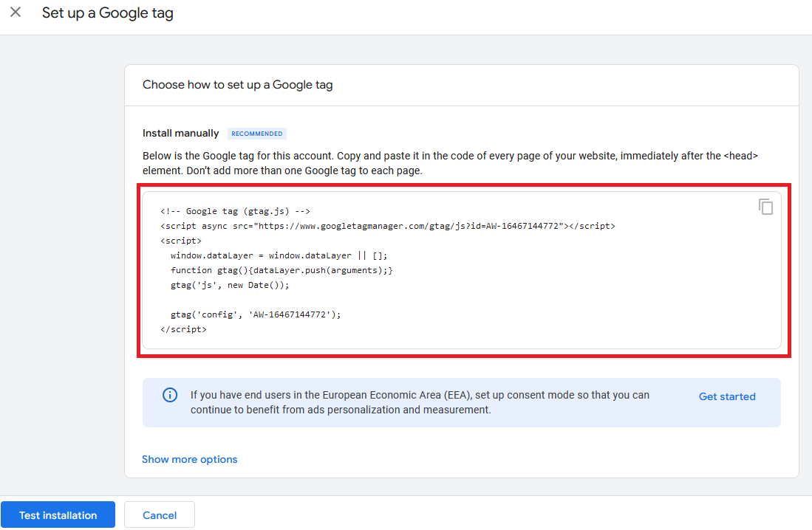The width and height of the screenshot is (812, 530).
Task: Click the RECOMMENDED badge
Action: 256,134
